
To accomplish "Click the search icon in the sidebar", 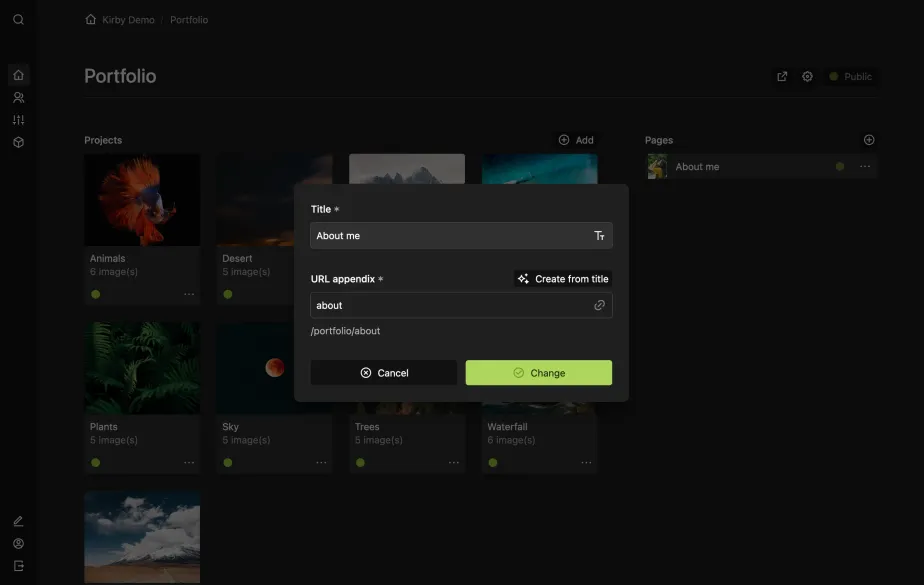I will tap(18, 20).
